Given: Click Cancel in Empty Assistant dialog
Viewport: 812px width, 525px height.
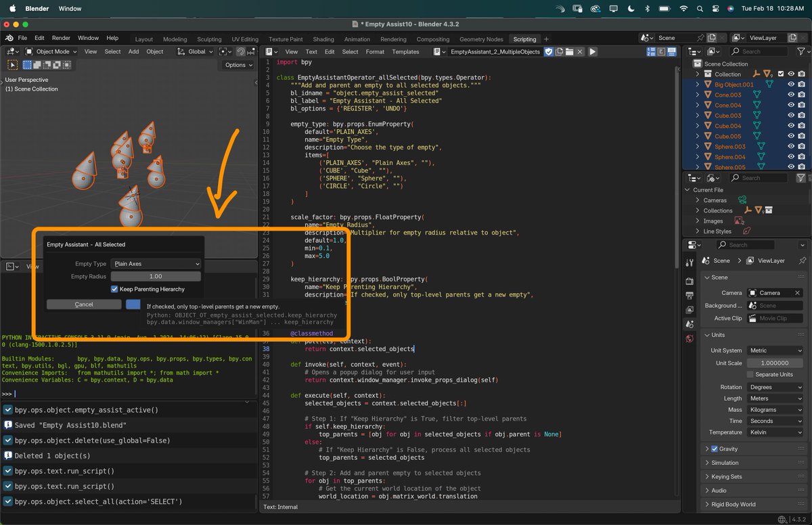Looking at the screenshot, I should [x=84, y=304].
